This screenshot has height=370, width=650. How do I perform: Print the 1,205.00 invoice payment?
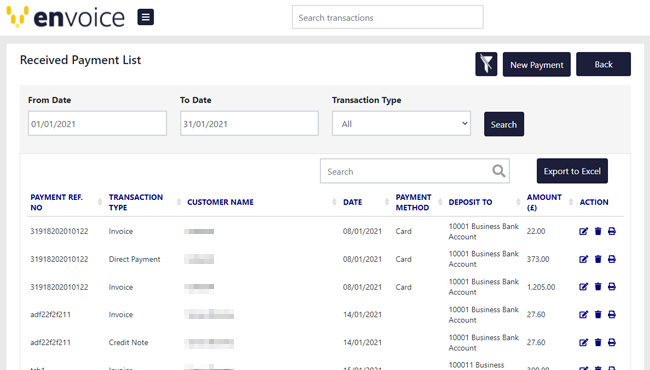612,287
